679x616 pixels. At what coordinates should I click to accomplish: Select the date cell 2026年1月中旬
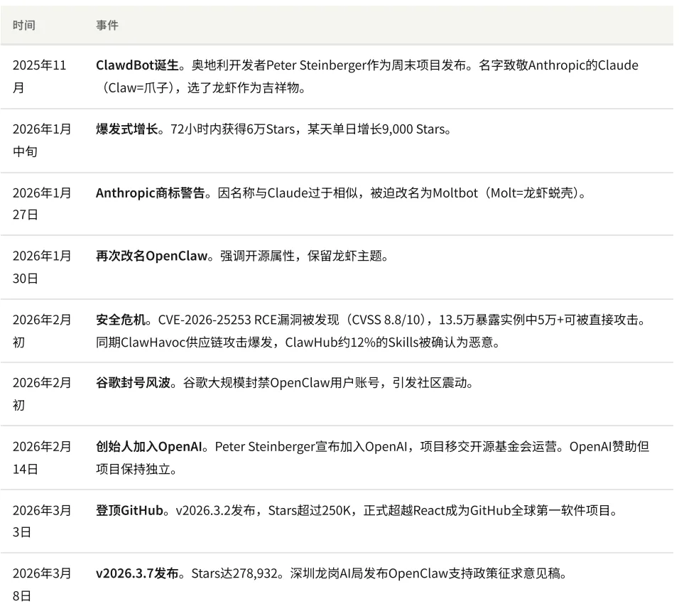[42, 141]
